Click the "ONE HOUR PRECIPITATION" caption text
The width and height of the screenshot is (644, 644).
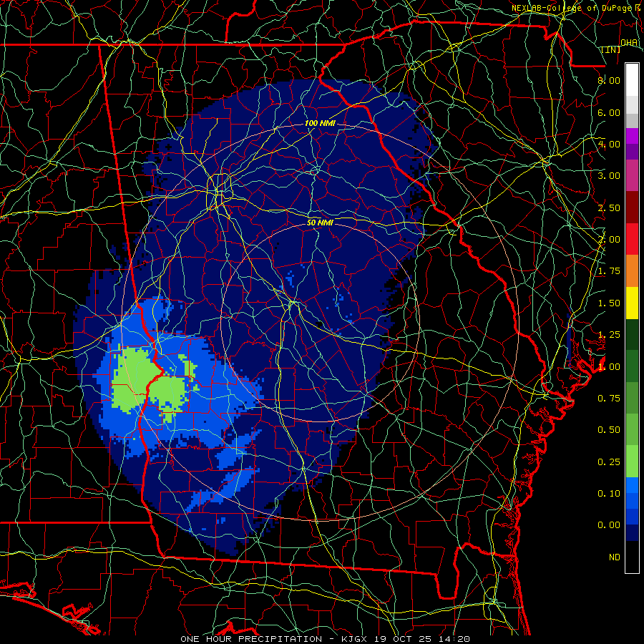pos(251,639)
